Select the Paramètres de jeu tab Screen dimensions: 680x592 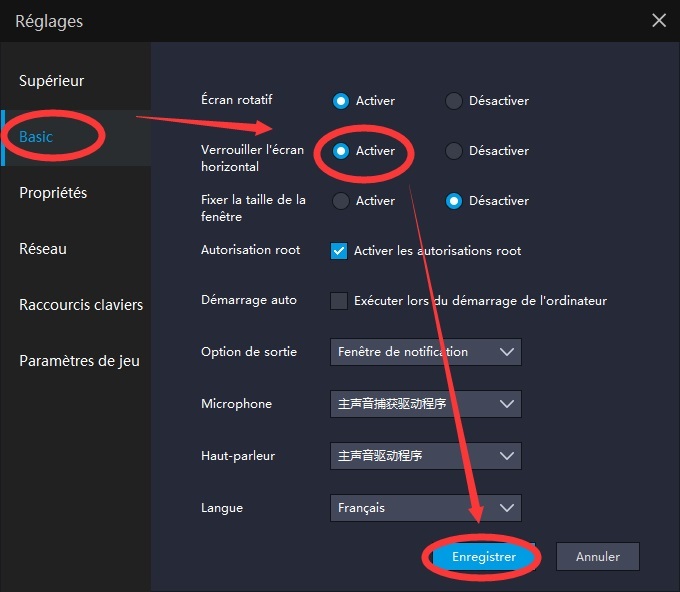79,361
